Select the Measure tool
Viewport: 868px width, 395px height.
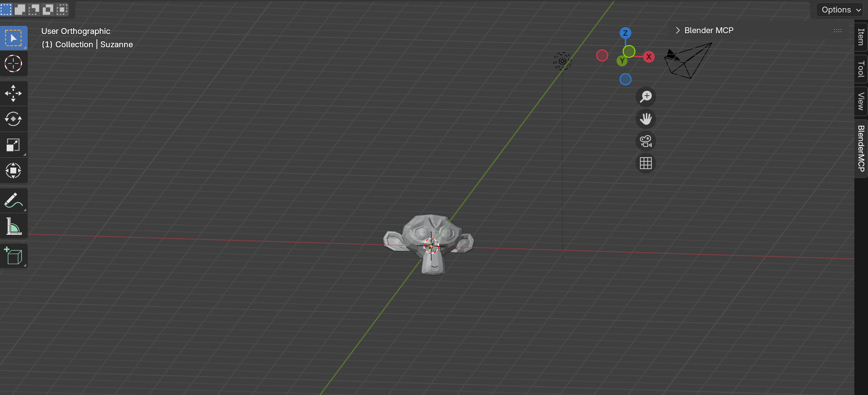tap(14, 226)
